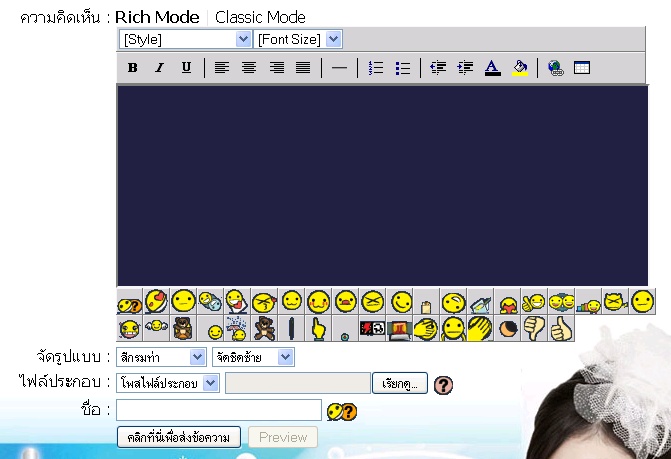Increase the text indent
The width and height of the screenshot is (671, 459).
(465, 68)
